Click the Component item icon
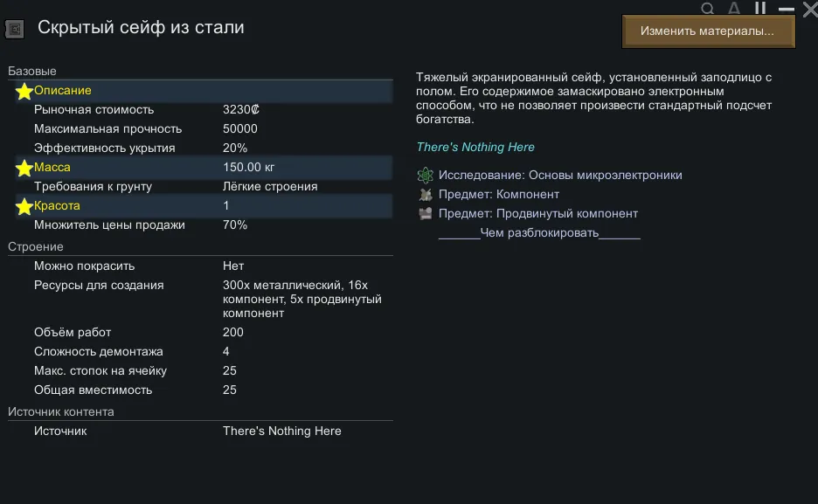Viewport: 818px width, 504px height. [x=426, y=194]
